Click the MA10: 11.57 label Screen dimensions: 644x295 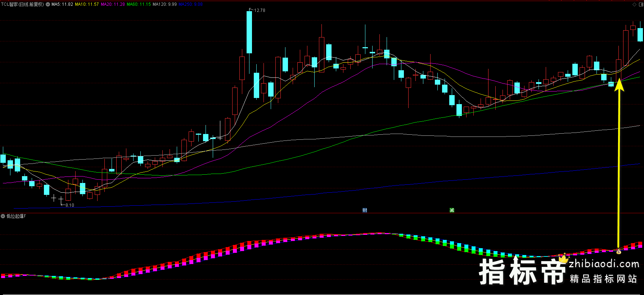click(x=87, y=4)
